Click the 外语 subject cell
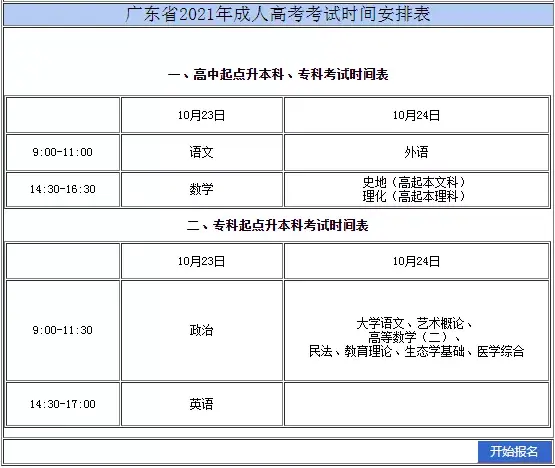This screenshot has height=468, width=555. pos(417,153)
